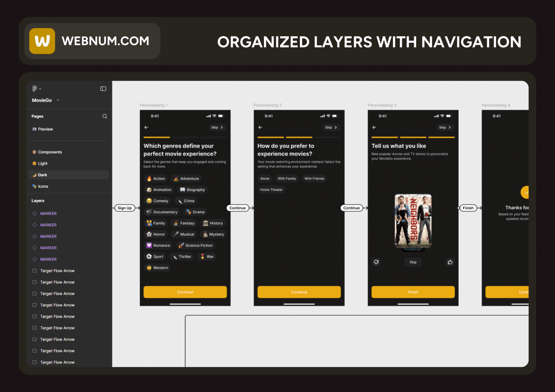
Task: Select the first MARKER layer
Action: (x=48, y=213)
